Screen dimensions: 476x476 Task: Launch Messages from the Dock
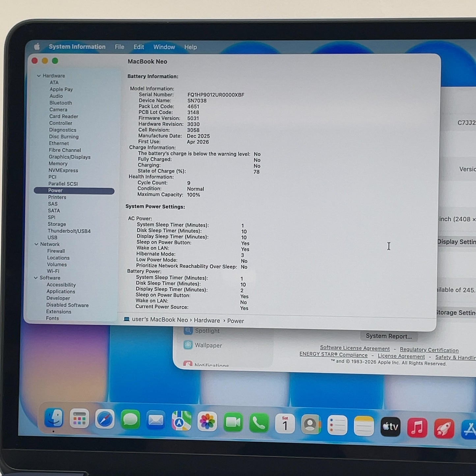point(130,420)
